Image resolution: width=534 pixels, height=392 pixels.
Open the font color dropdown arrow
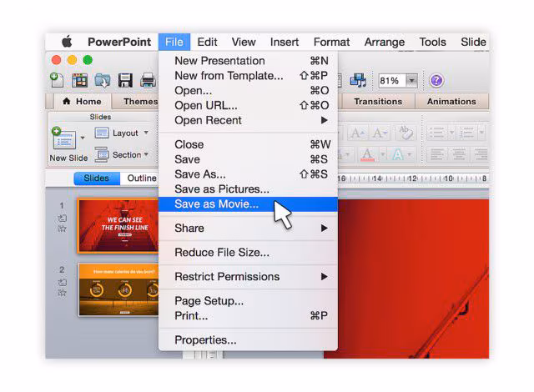382,155
